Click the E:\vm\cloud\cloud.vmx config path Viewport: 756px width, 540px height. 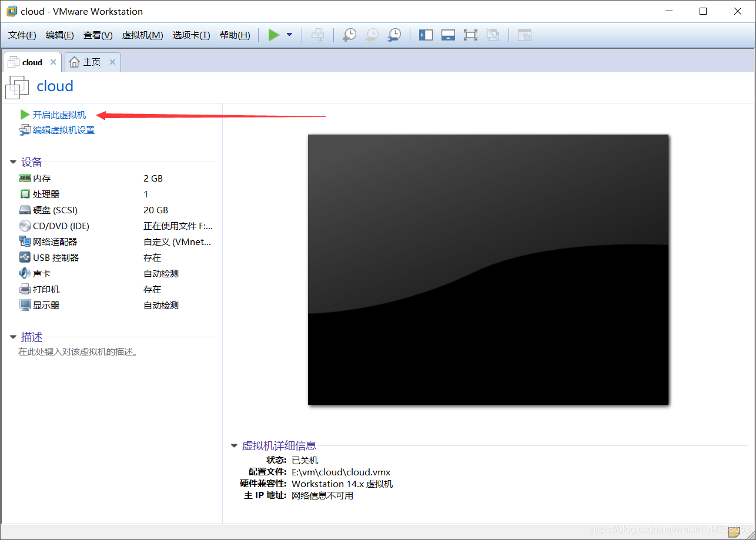coord(341,472)
